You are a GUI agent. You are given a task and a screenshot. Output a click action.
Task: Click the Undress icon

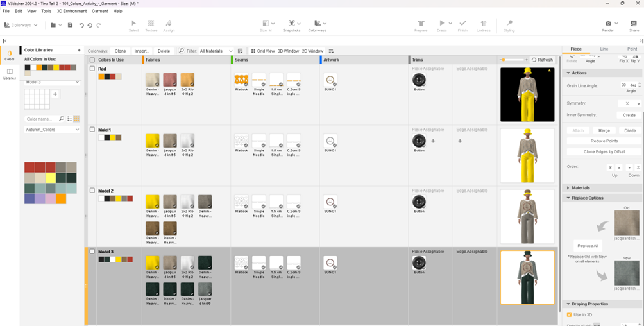(484, 24)
